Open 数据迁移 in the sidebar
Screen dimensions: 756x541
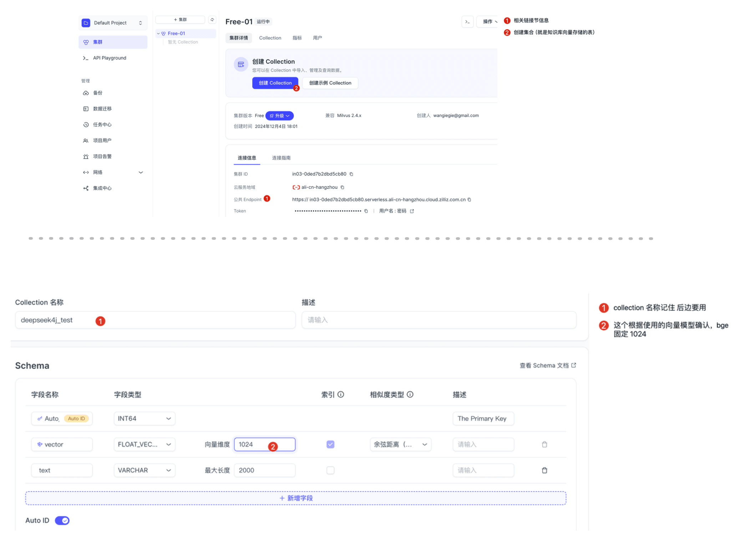[x=102, y=109]
